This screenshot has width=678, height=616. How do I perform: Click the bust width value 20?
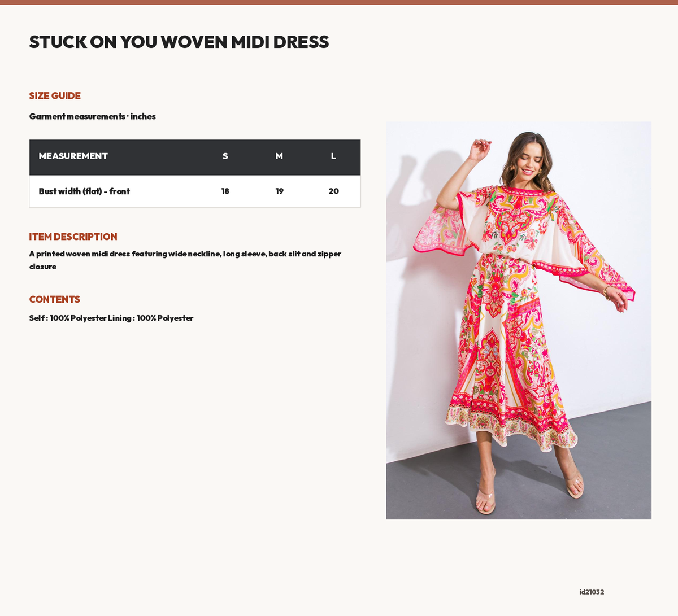tap(333, 191)
